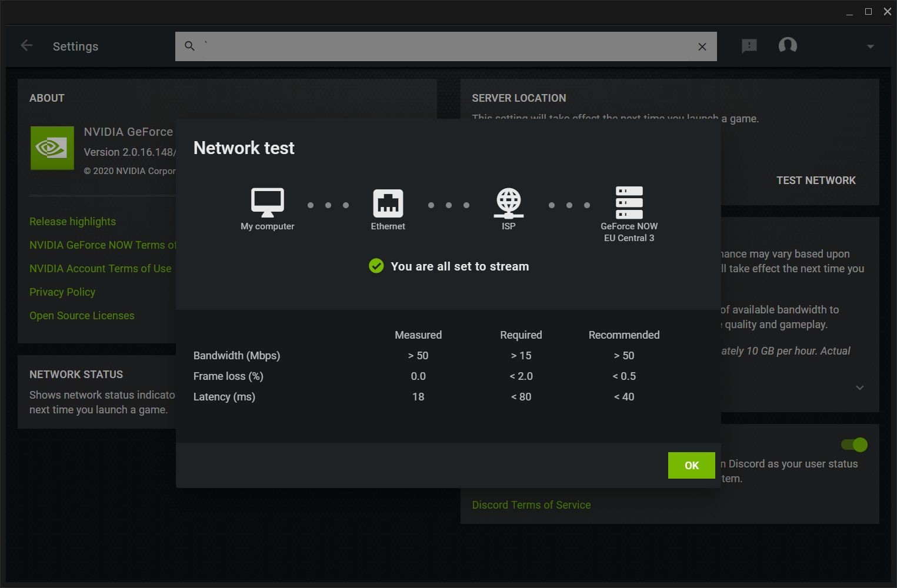Open the Privacy Policy link

[62, 292]
